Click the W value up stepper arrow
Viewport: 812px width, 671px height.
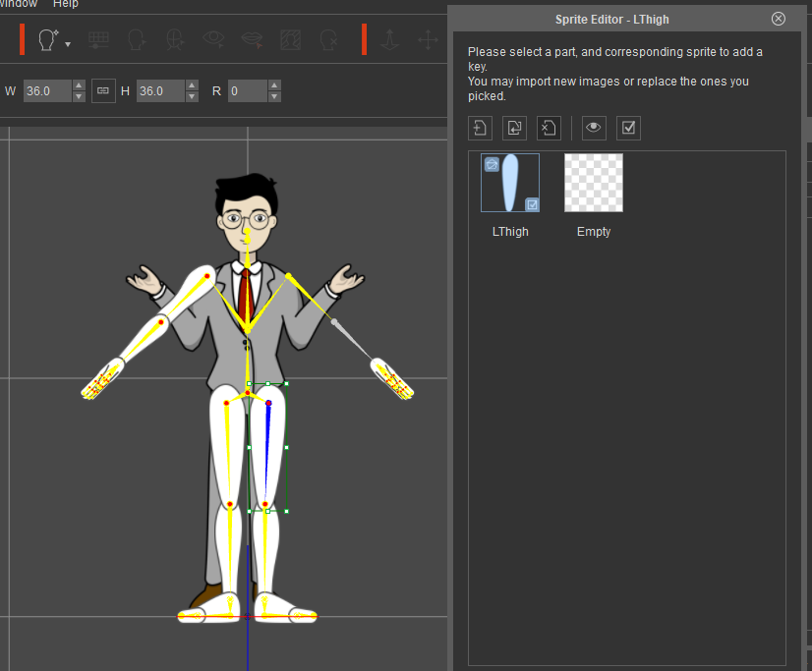pyautogui.click(x=78, y=84)
